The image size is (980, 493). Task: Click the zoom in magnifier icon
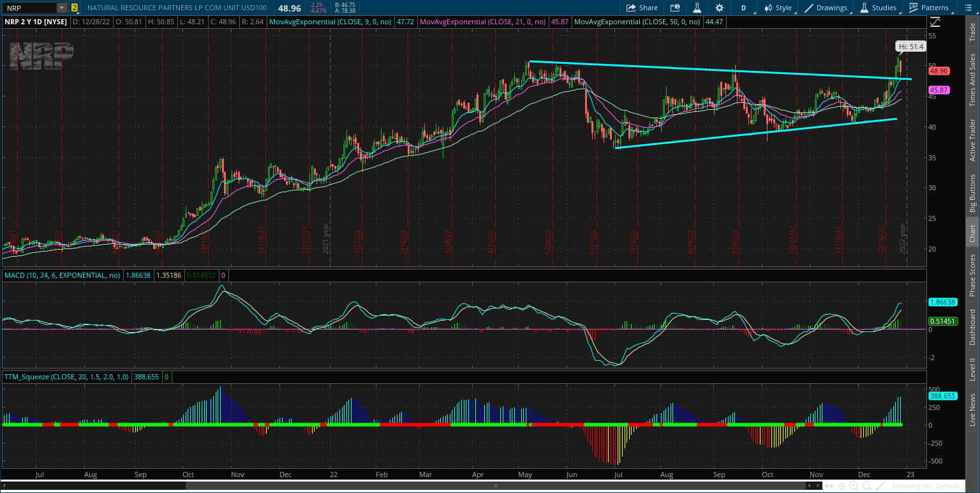click(854, 486)
